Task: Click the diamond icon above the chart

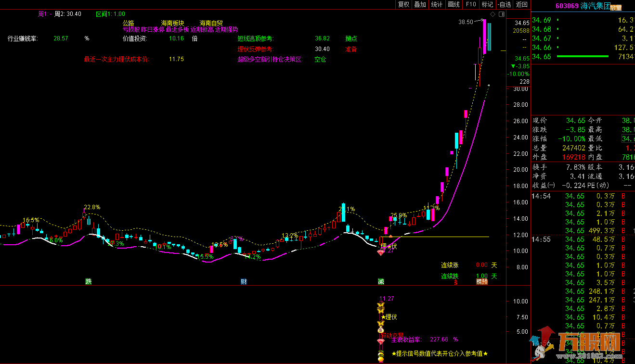Action: point(492,15)
